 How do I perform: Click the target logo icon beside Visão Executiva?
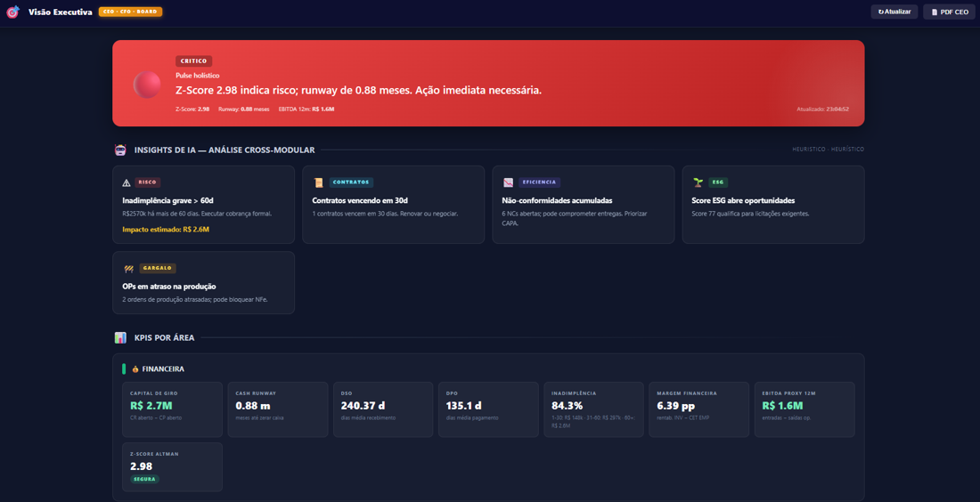coord(12,12)
